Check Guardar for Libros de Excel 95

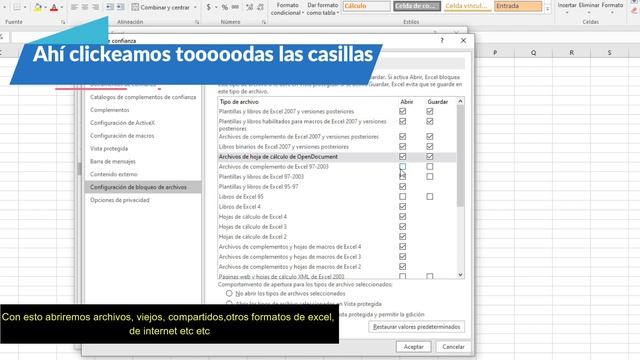pos(429,197)
